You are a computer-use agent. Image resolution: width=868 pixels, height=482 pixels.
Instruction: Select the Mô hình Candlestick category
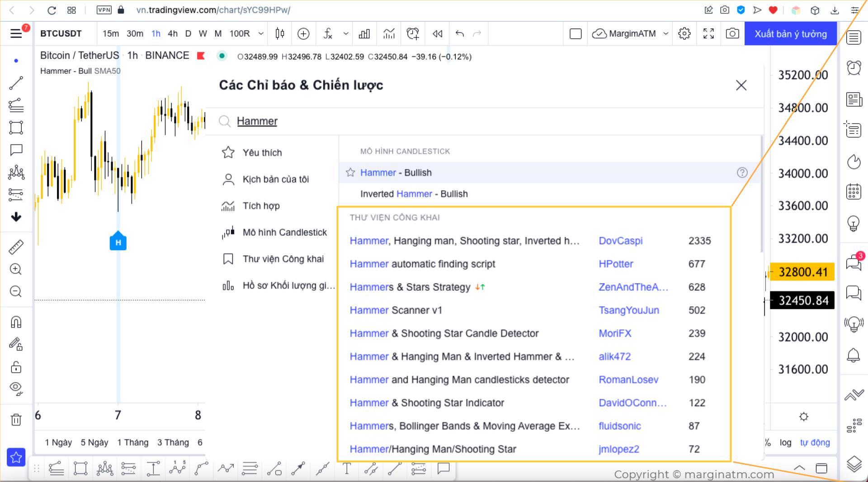tap(284, 233)
